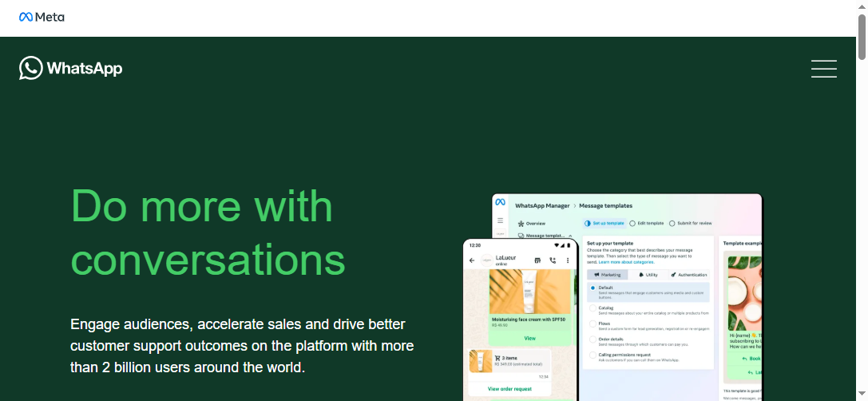Click the 12:30 time on the phone
The image size is (868, 401).
475,244
